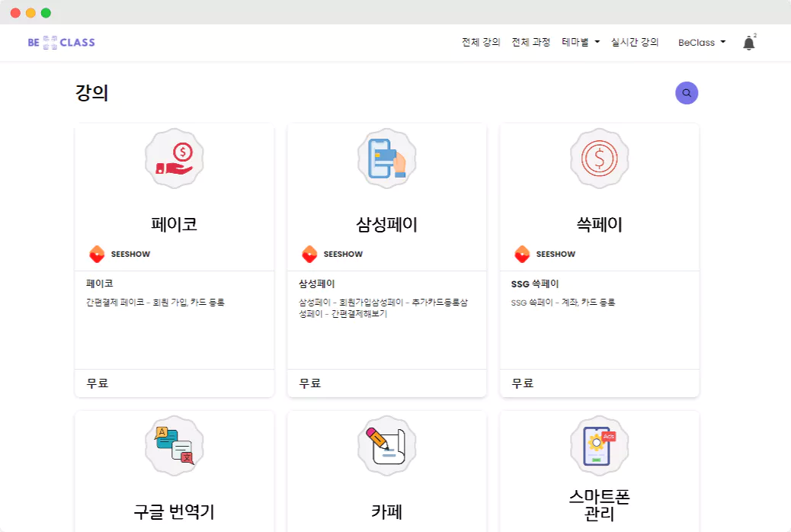Image resolution: width=791 pixels, height=532 pixels.
Task: Click SEESHOW text on 삼성페이 card
Action: click(343, 254)
